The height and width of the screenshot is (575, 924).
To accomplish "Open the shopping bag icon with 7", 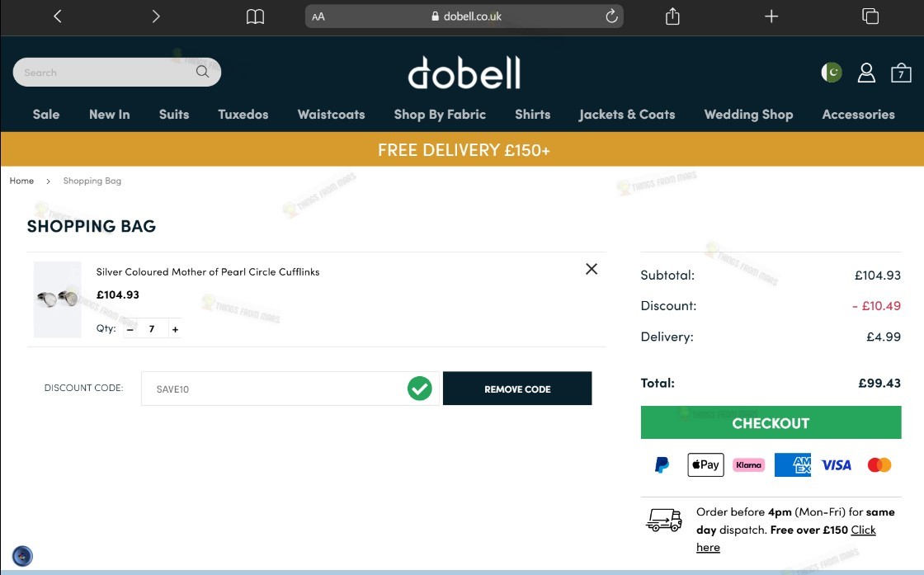I will coord(901,73).
